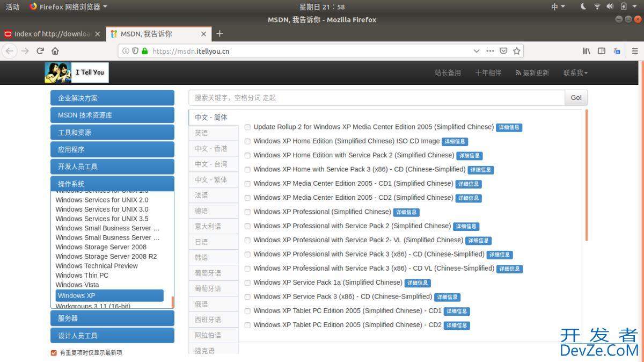Screen dimensions: 644x362
Task: Expand address bar history dropdown arrow
Action: [477, 51]
